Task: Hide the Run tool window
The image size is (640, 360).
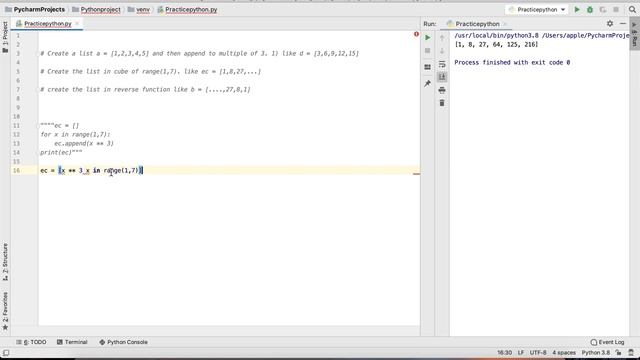Action: (623, 24)
